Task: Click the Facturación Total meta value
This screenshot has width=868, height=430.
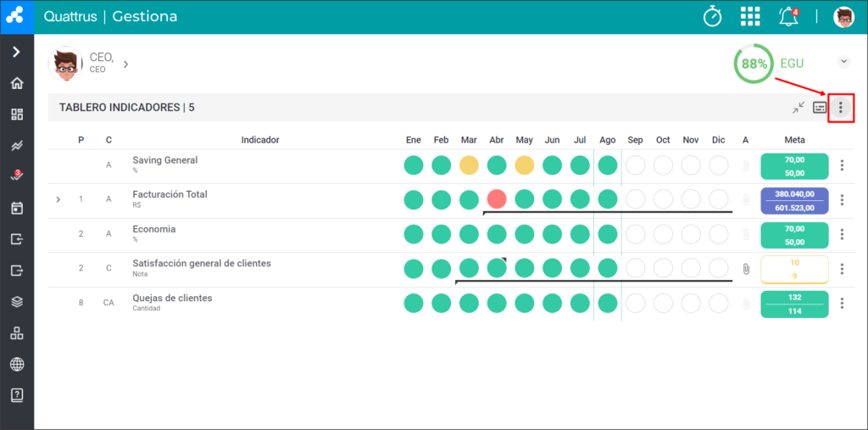Action: tap(794, 201)
